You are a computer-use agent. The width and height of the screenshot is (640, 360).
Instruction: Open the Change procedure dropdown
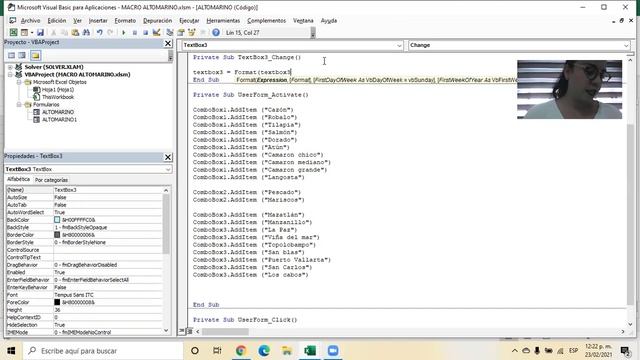pos(626,45)
